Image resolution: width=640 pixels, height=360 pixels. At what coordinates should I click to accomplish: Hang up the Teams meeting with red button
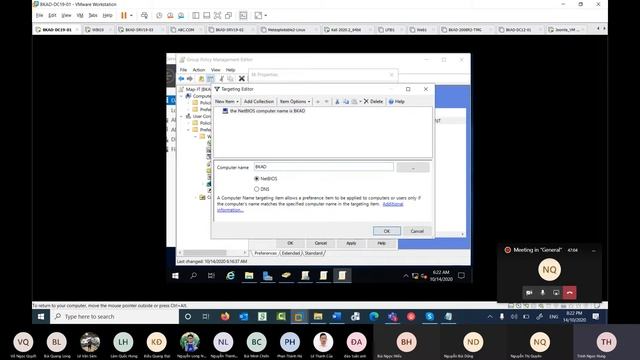click(x=569, y=293)
